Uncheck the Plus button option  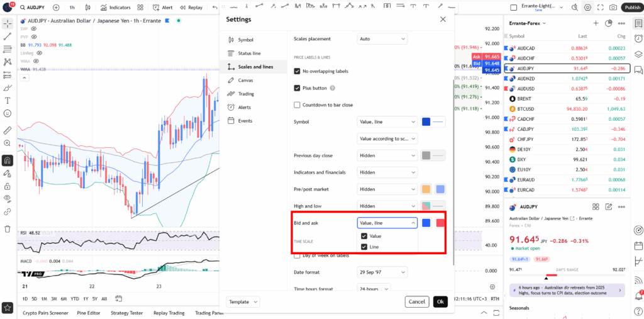[x=297, y=88]
